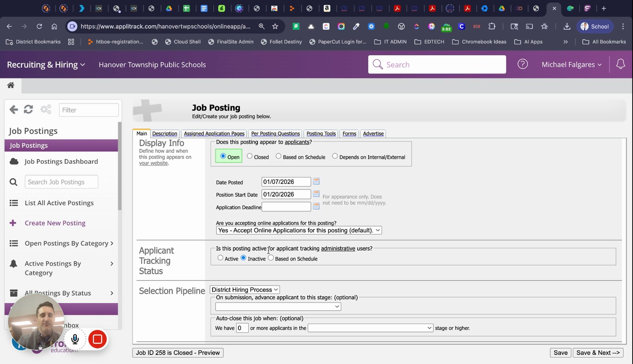633x364 pixels.
Task: Click the Date Posted input field
Action: pyautogui.click(x=286, y=182)
